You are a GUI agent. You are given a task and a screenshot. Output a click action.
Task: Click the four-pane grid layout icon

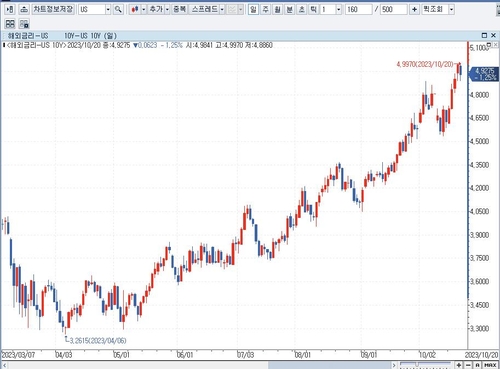tap(10, 24)
